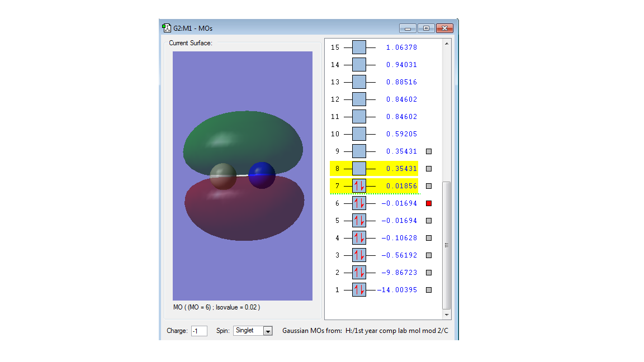Click the orbital list scrollbar thumb

[447, 245]
